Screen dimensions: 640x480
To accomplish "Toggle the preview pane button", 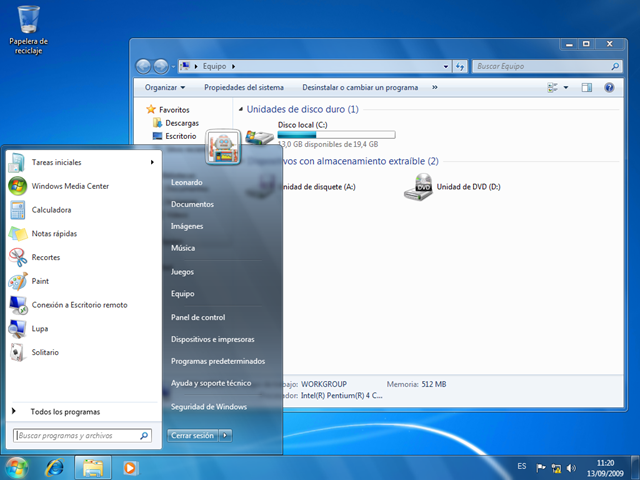I will click(587, 87).
